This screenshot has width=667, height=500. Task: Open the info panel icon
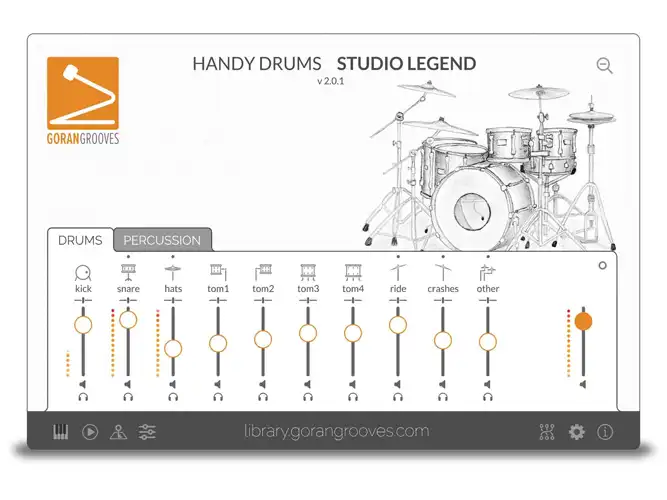click(605, 432)
